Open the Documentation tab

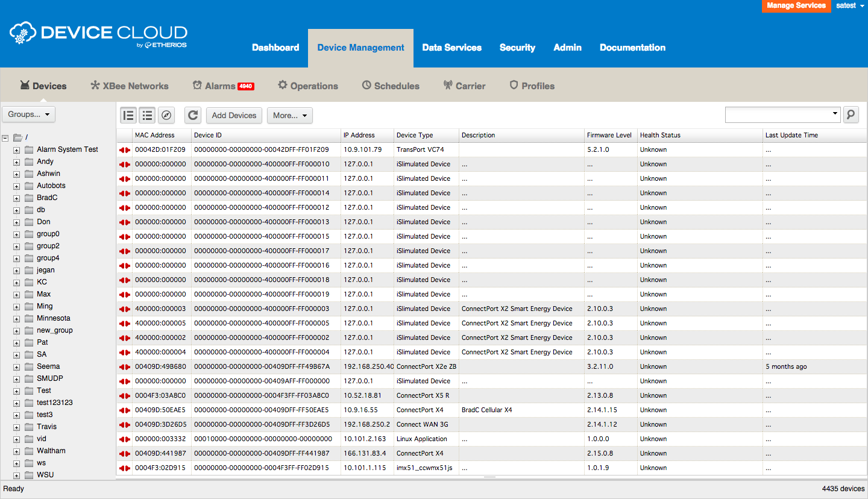[632, 48]
